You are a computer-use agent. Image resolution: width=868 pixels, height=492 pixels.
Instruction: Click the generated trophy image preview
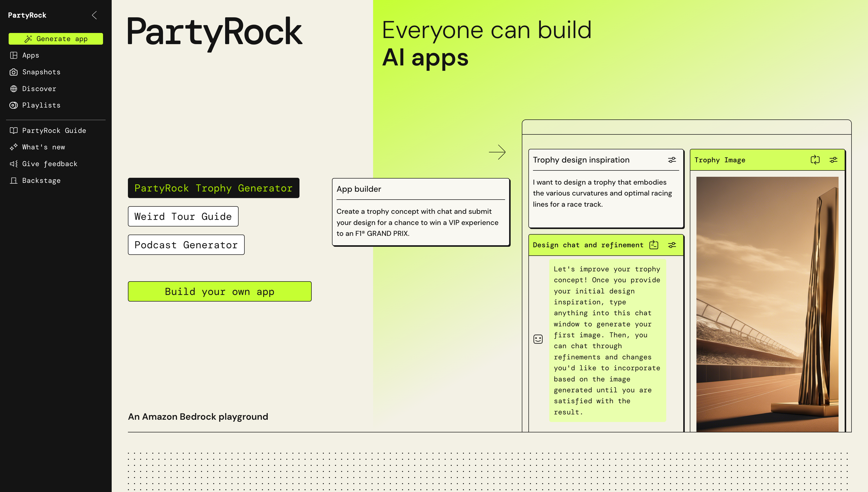click(767, 304)
